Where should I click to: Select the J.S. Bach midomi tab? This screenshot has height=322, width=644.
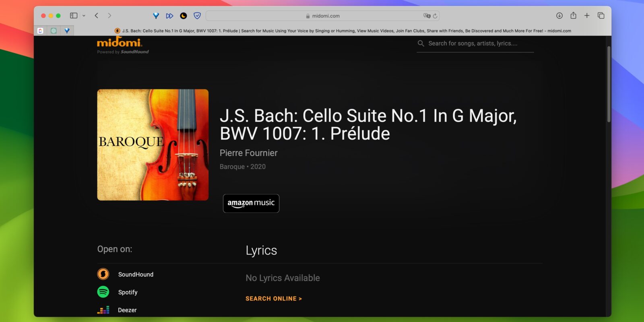(342, 31)
